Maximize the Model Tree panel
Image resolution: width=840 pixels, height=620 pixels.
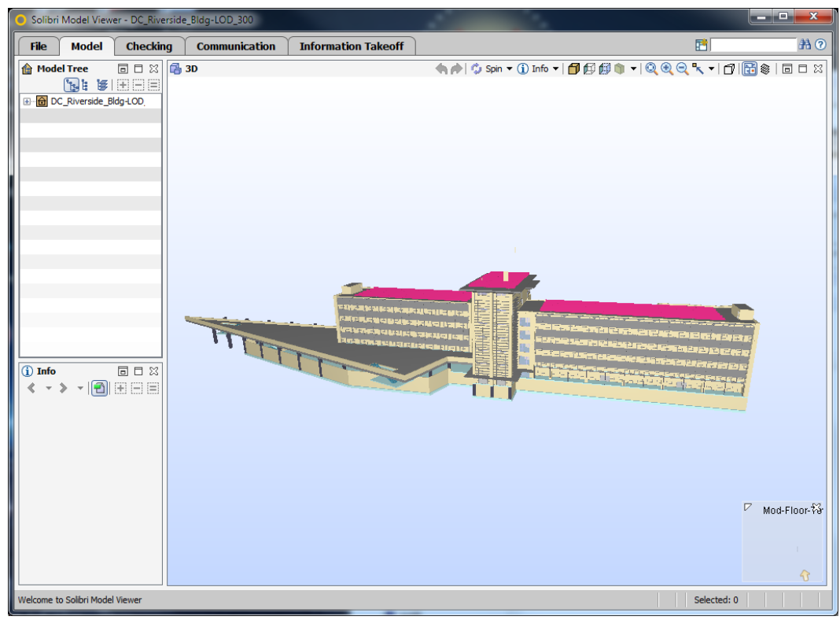point(138,68)
